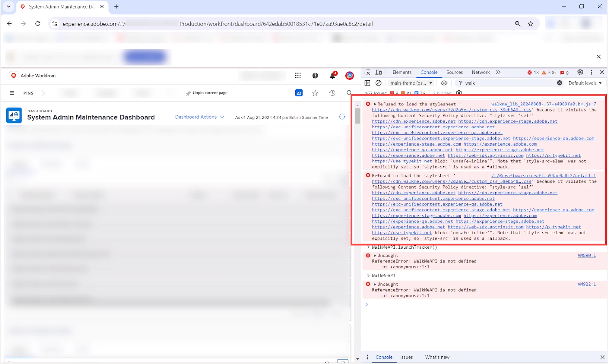Open the VM890:1 source link
Viewport: 608px width, 364px height.
tap(587, 255)
